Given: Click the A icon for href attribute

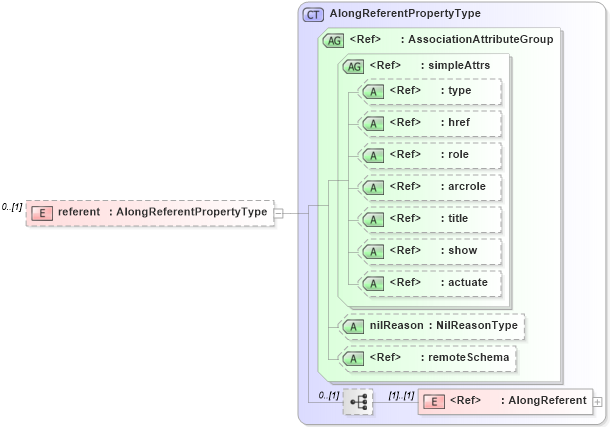Looking at the screenshot, I should coord(373,124).
